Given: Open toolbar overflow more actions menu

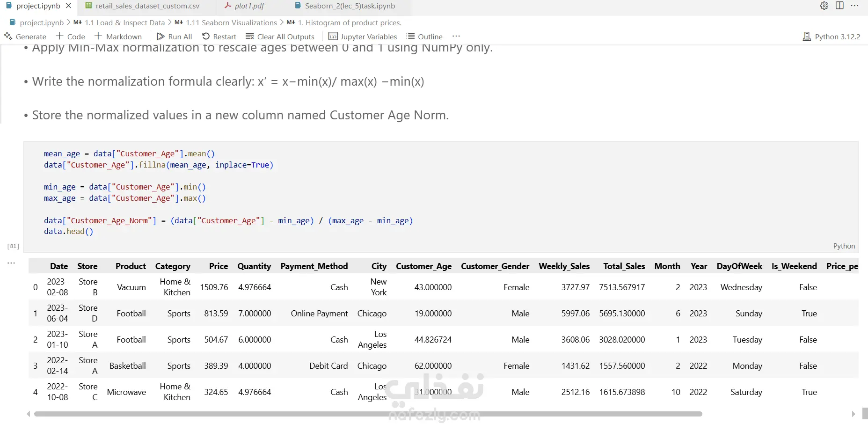Looking at the screenshot, I should 456,37.
